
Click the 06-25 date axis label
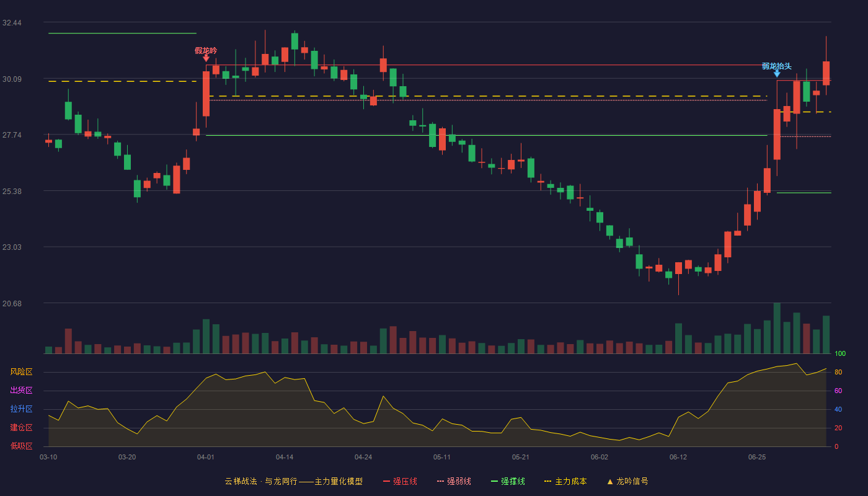click(x=757, y=457)
